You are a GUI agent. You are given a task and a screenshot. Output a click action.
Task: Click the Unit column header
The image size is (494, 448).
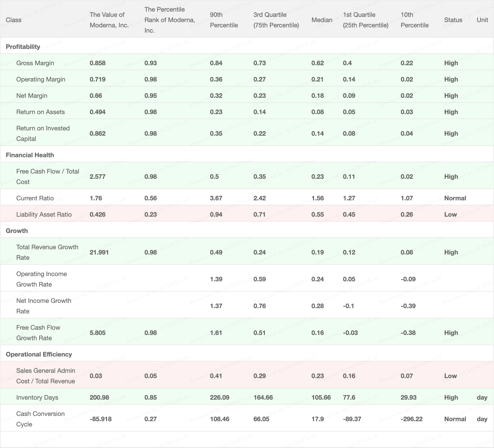click(x=482, y=20)
